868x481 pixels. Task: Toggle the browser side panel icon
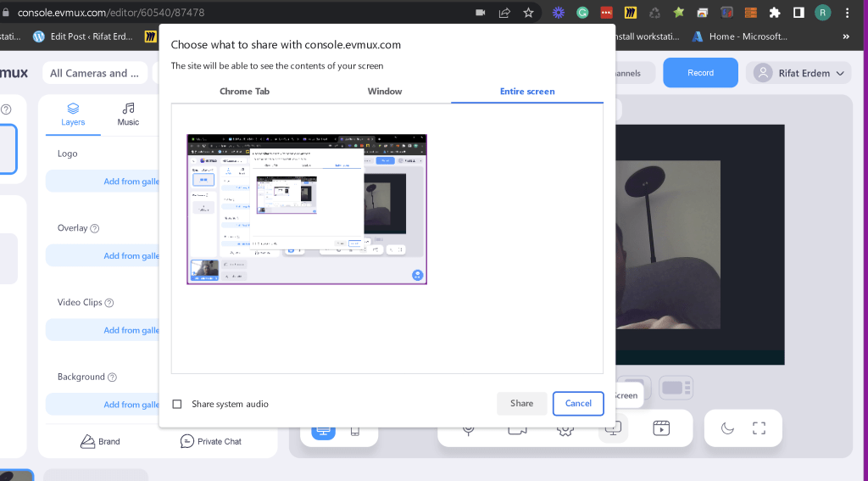[x=798, y=12]
